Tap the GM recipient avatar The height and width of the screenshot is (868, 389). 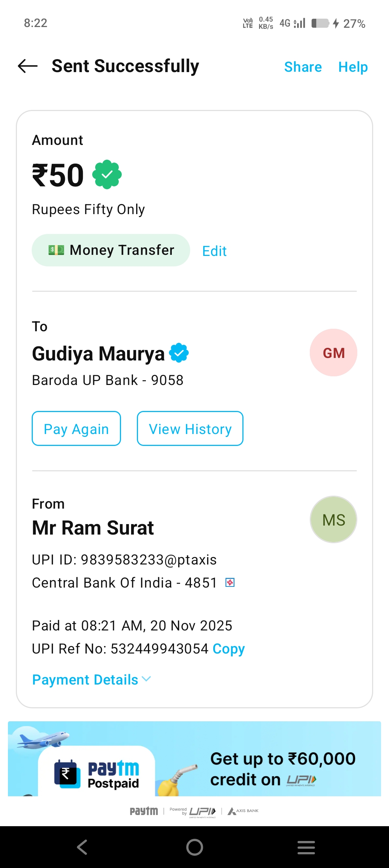click(334, 353)
